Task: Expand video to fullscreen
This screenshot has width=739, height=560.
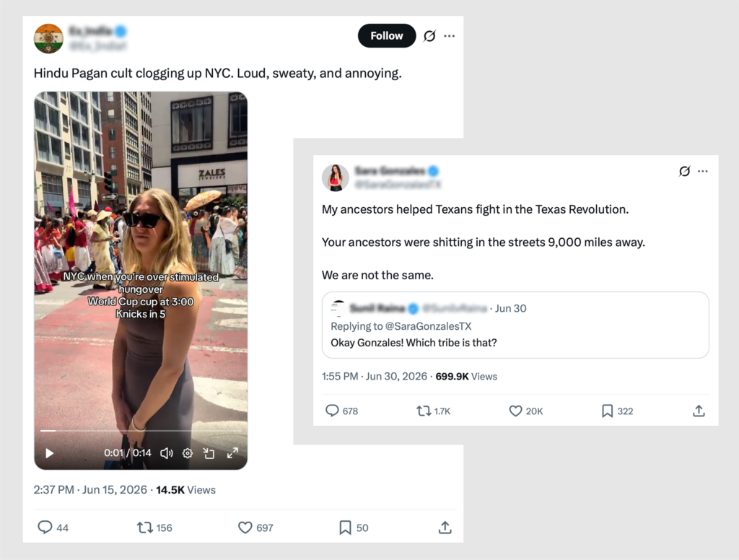Action: pos(232,453)
